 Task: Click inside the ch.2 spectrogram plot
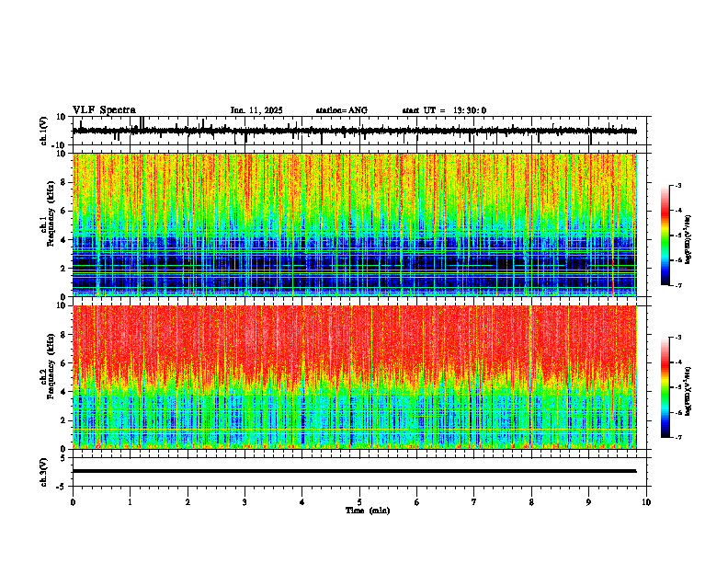point(354,377)
